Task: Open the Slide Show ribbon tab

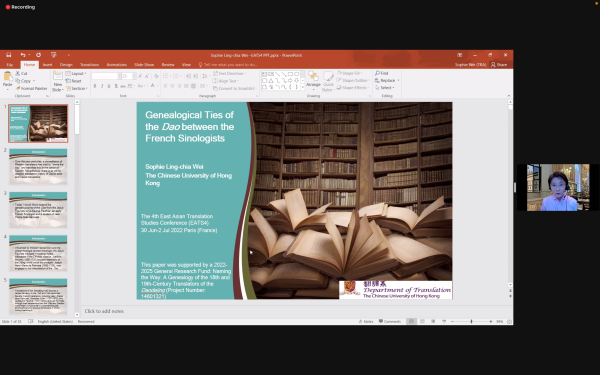Action: (x=144, y=65)
